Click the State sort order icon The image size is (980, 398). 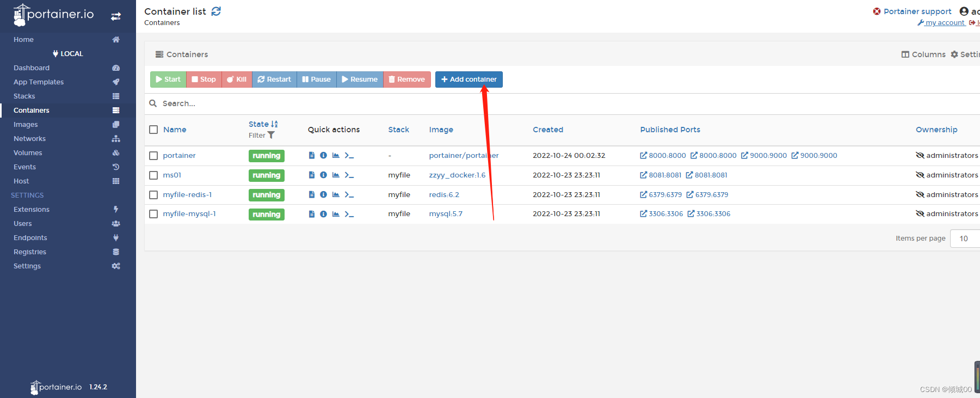tap(274, 124)
